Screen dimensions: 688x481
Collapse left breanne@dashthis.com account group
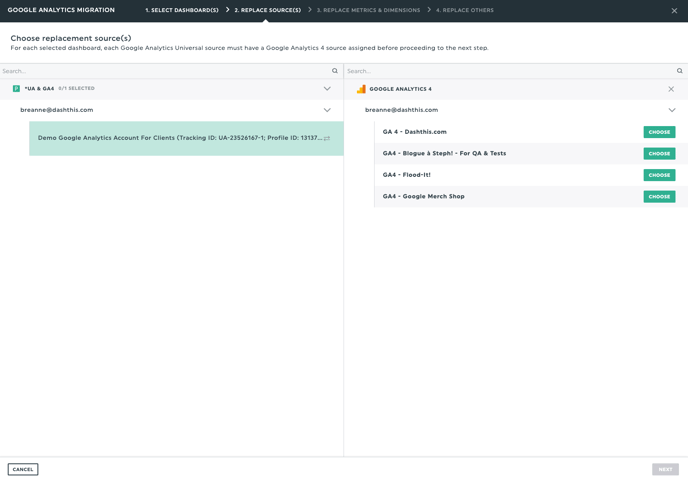tap(327, 110)
